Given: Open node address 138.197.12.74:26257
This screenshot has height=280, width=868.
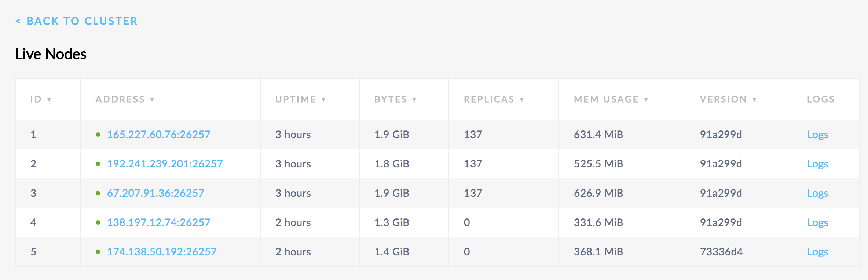Looking at the screenshot, I should (x=158, y=222).
